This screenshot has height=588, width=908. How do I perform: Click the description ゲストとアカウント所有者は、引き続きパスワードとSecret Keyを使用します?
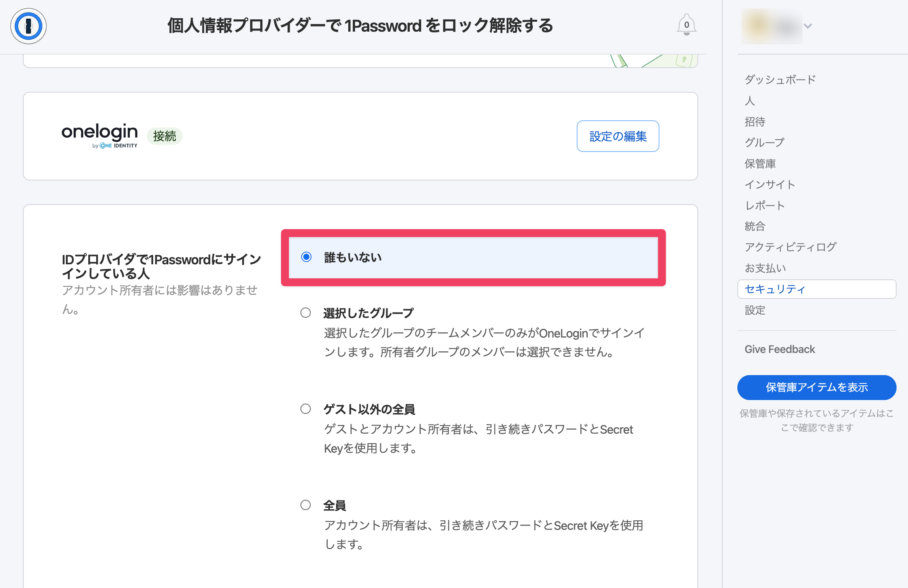point(479,439)
